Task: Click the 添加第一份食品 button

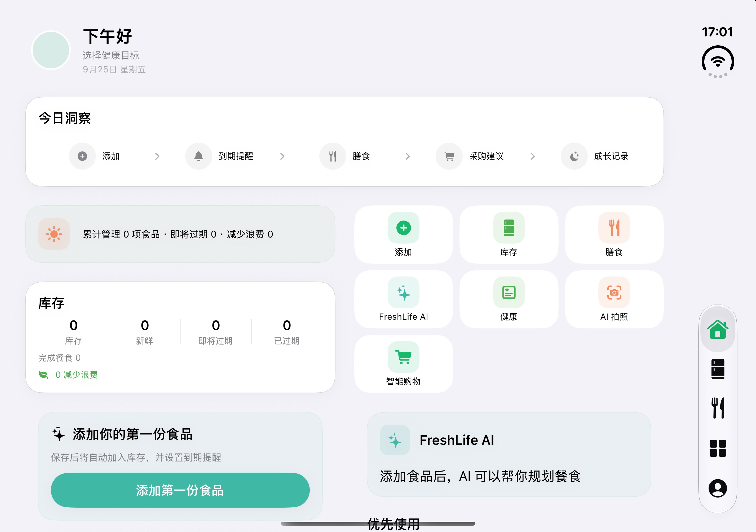Action: coord(180,490)
